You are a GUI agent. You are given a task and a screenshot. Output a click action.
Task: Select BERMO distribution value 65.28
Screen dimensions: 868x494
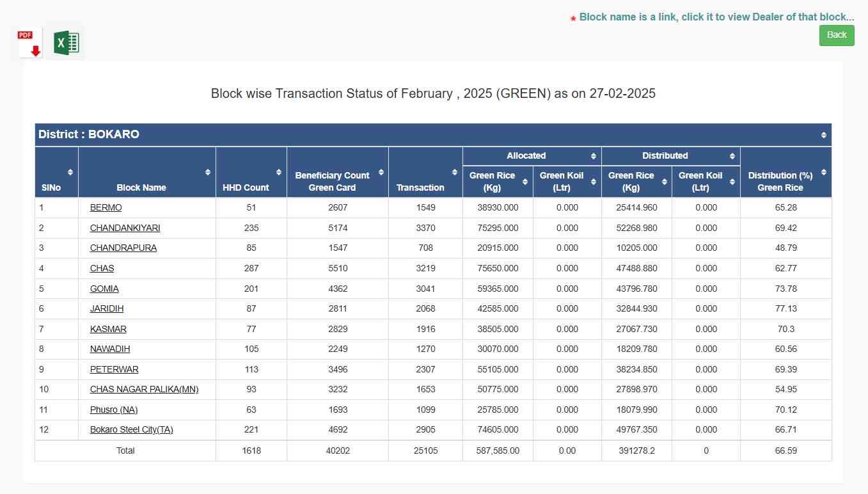tap(785, 208)
